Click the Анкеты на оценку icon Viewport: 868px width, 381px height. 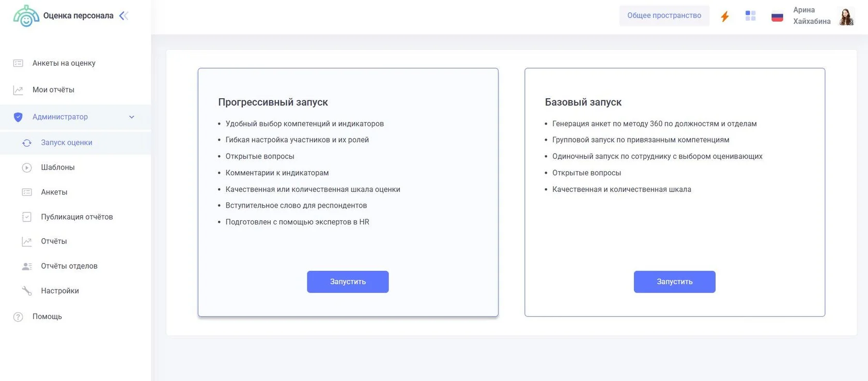[18, 63]
